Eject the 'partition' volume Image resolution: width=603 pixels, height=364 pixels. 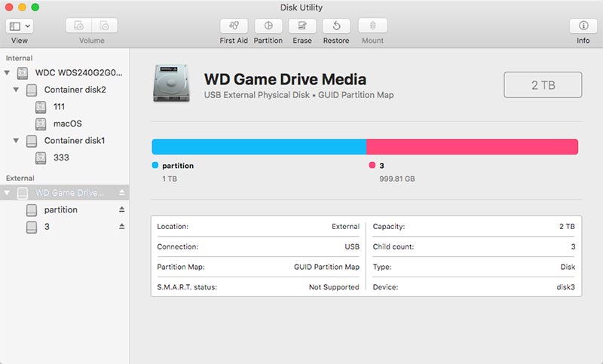[122, 210]
